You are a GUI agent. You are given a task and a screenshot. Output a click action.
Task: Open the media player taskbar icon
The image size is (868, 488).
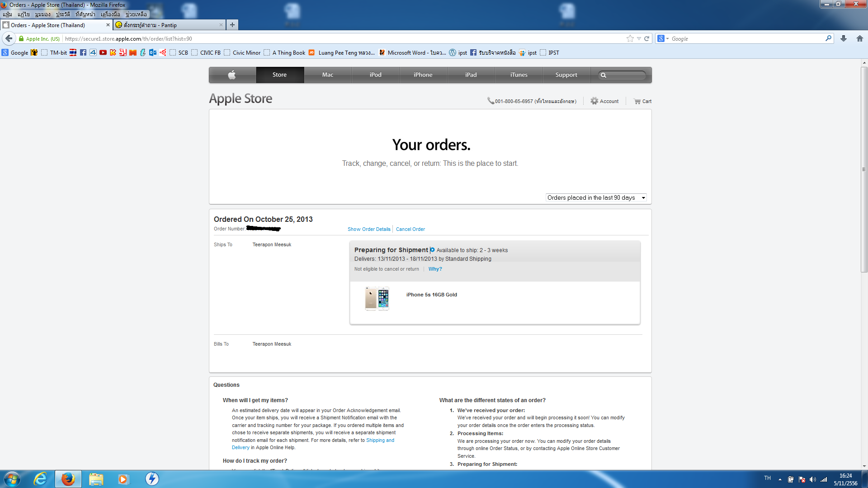(123, 479)
